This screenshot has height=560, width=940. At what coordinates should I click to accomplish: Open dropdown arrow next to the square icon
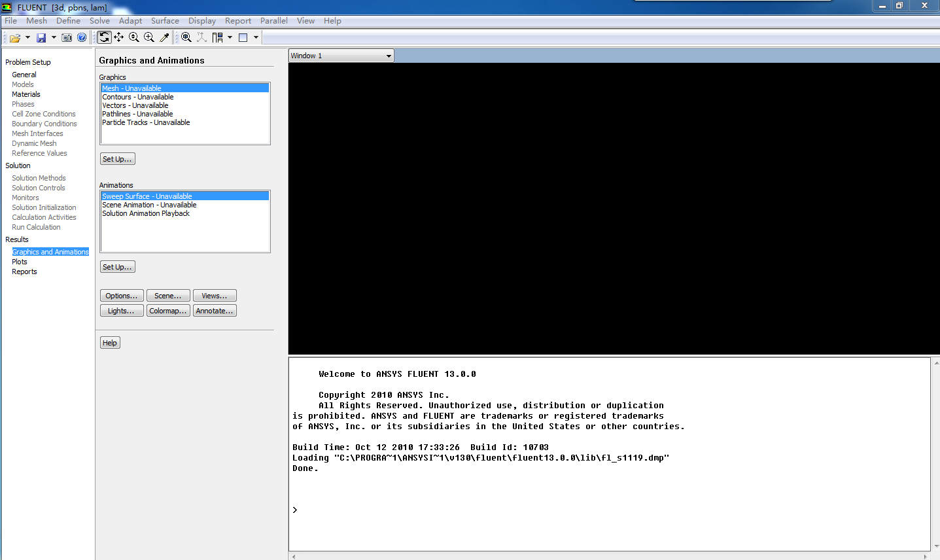pyautogui.click(x=256, y=37)
